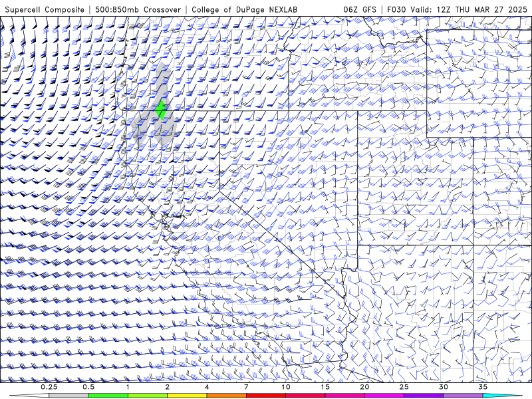Image resolution: width=532 pixels, height=399 pixels.
Task: Click the "500:850mb Crossover" header label
Action: [138, 9]
